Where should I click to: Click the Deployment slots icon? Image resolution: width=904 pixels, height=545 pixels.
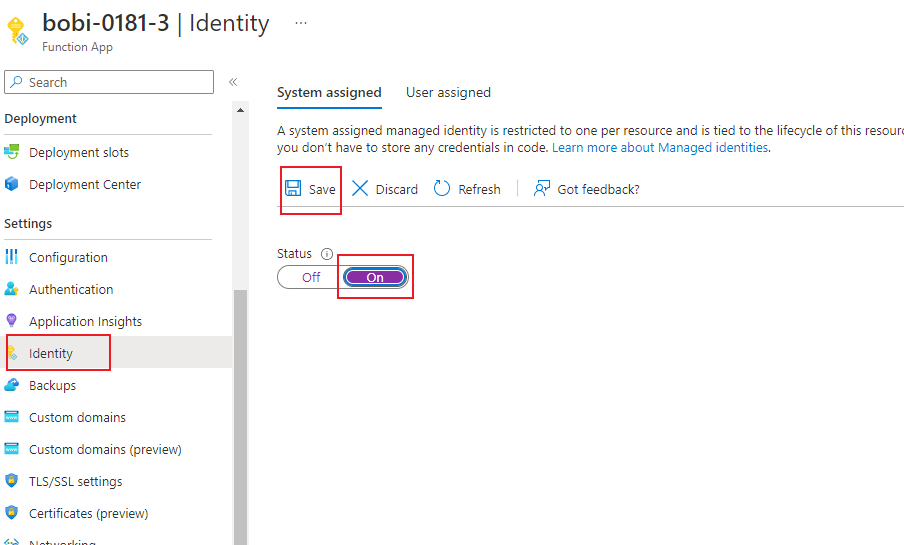coord(12,152)
